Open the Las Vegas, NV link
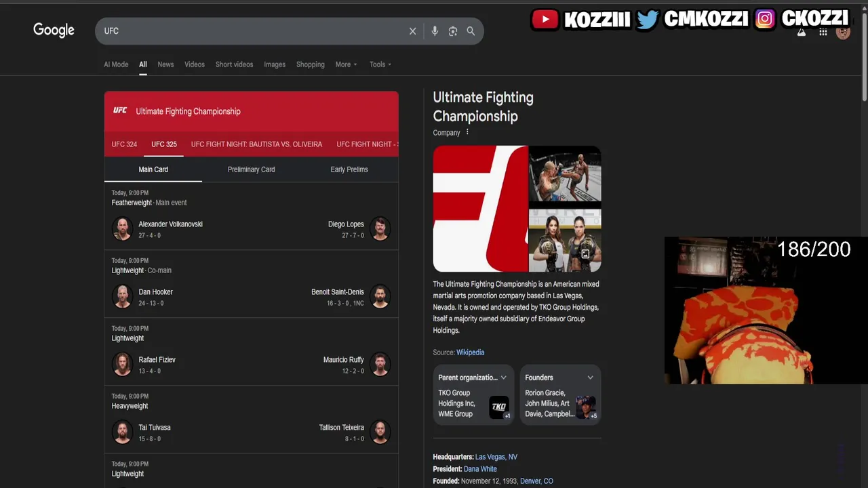 click(x=496, y=457)
